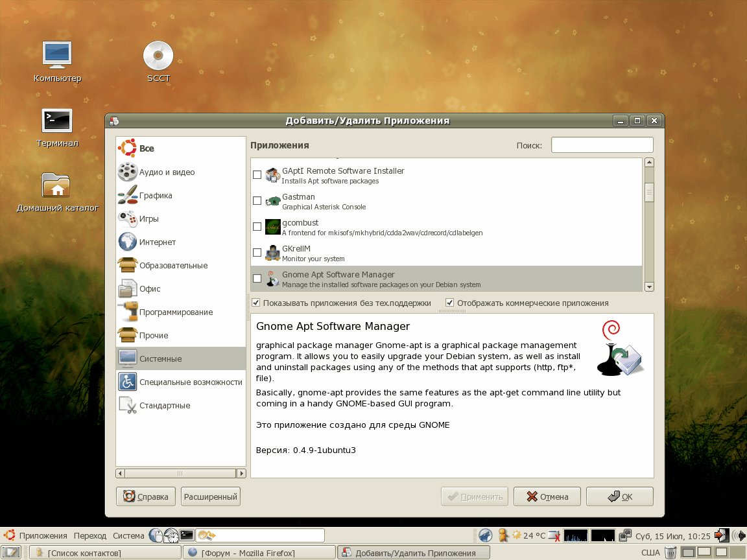Open the Специальные возможности category
Image resolution: width=747 pixels, height=560 pixels.
(x=180, y=382)
